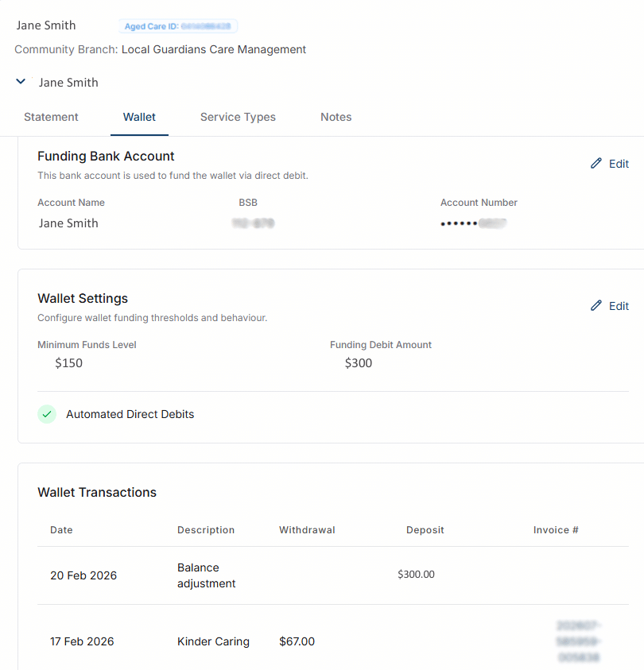This screenshot has width=644, height=670.
Task: Select the Wallet tab
Action: 139,117
